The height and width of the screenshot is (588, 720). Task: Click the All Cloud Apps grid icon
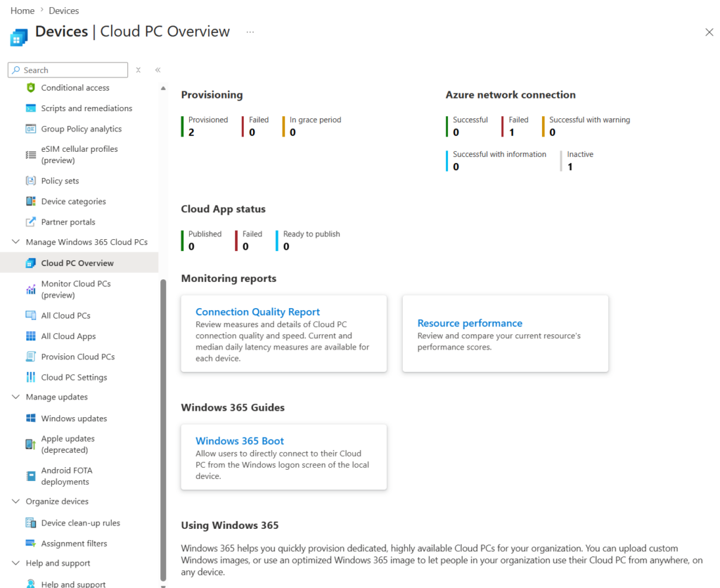(x=30, y=336)
